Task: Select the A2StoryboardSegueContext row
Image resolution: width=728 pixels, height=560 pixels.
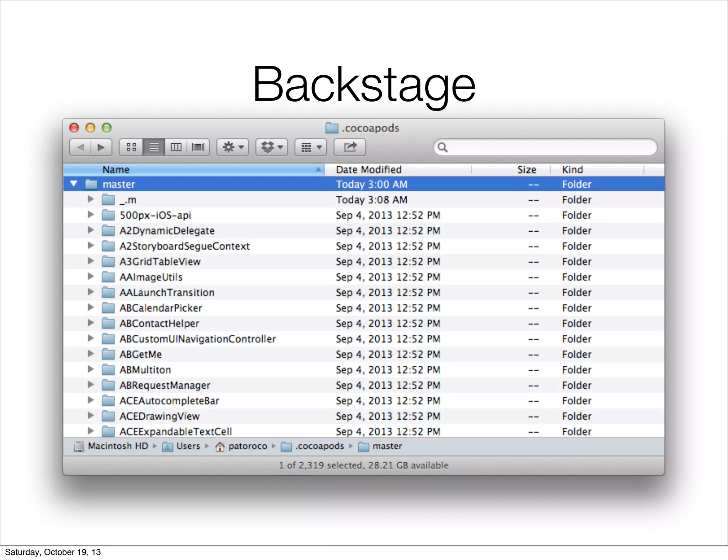Action: (364, 246)
